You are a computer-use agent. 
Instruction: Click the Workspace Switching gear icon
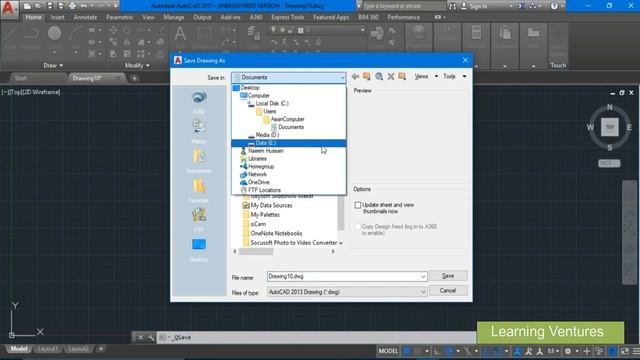[568, 351]
